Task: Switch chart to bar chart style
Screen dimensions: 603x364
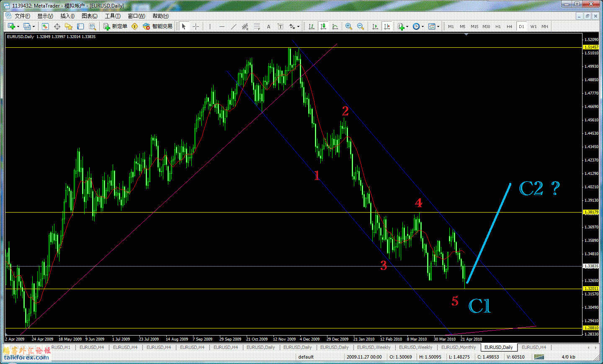Action: click(312, 26)
